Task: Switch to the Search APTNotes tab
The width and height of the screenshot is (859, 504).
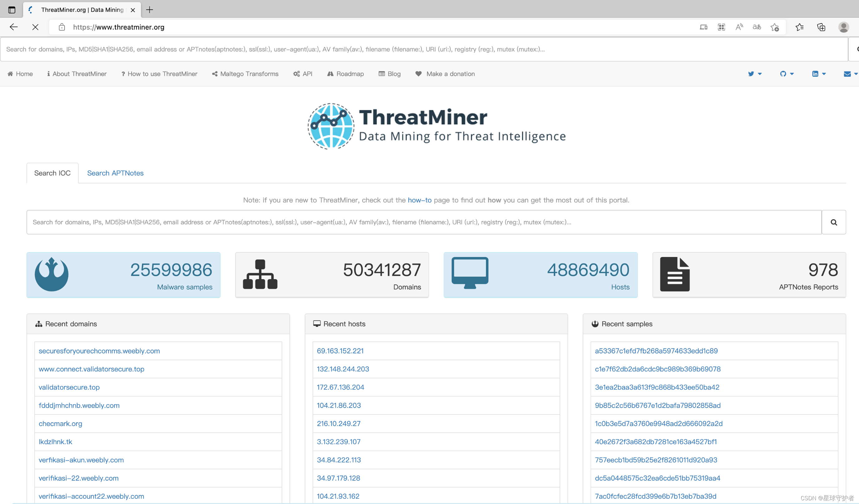Action: 115,173
